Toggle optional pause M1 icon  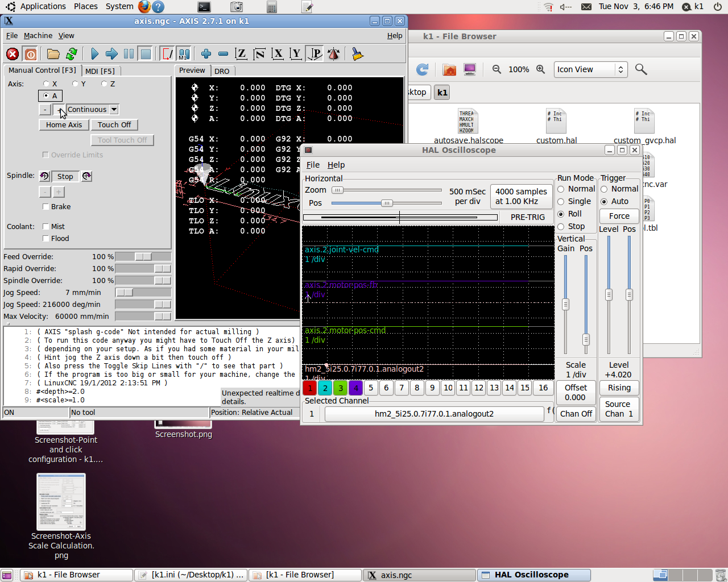(x=184, y=54)
